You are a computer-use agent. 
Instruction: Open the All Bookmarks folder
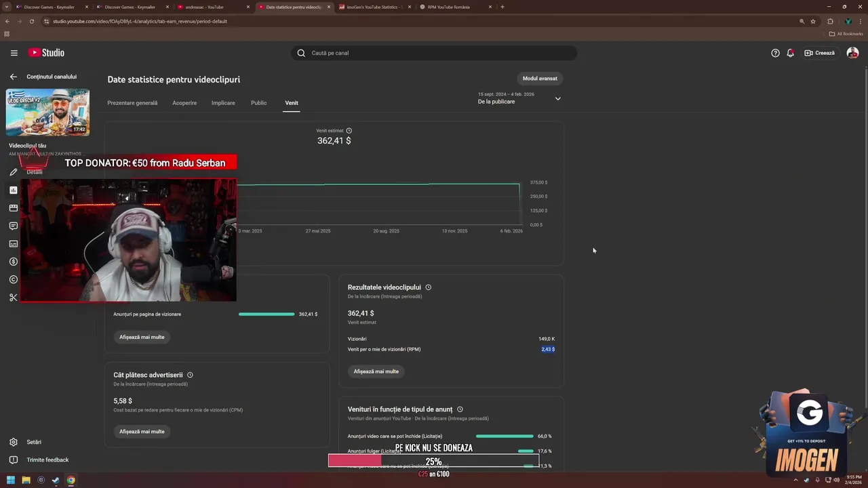tap(846, 34)
